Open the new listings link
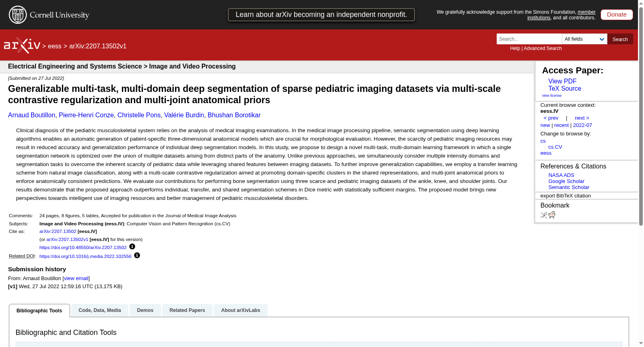 coord(545,125)
